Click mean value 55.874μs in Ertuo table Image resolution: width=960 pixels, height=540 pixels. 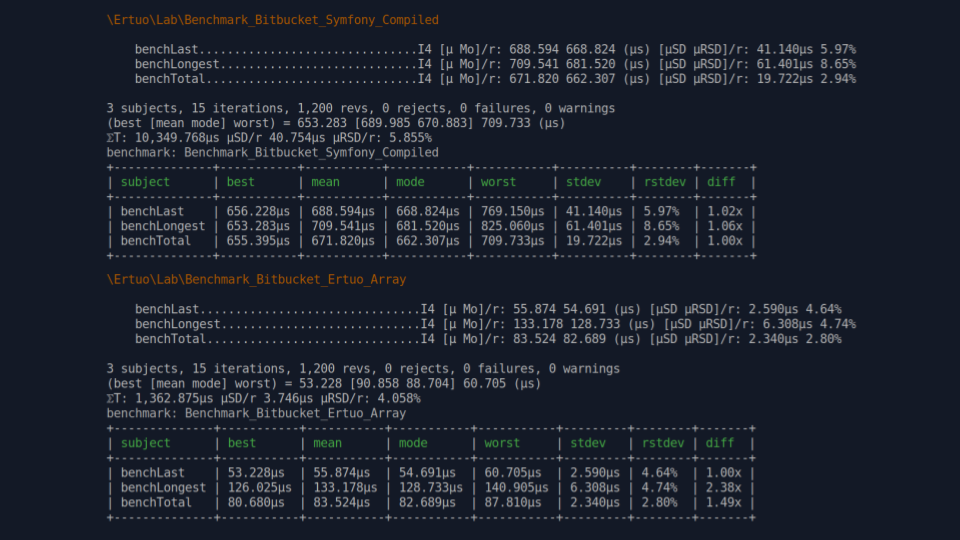(342, 473)
